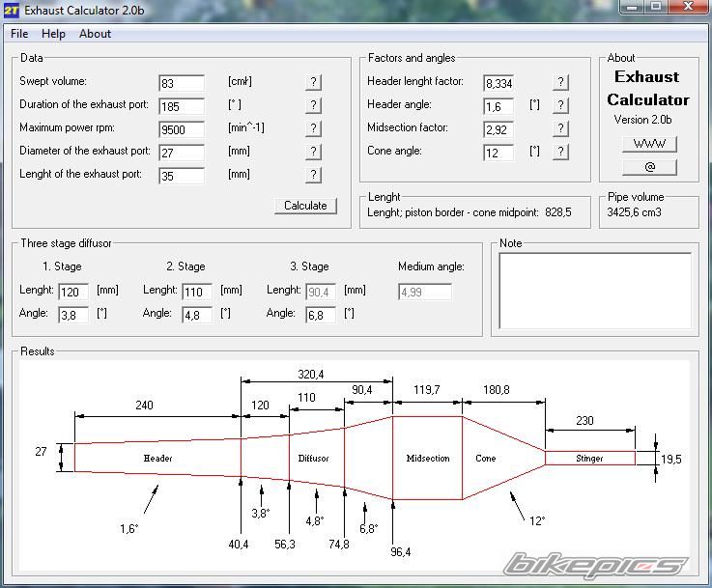
Task: Open help for Midsection factor
Action: pos(560,128)
